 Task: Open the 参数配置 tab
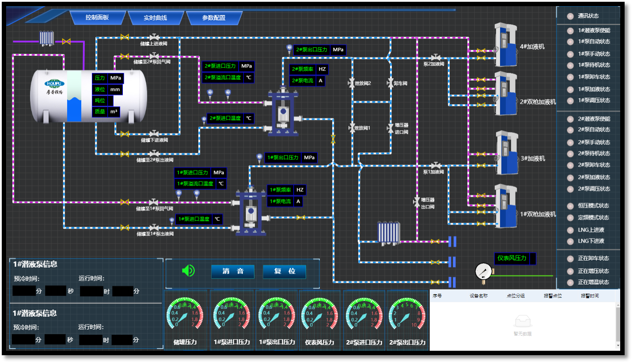(x=214, y=18)
